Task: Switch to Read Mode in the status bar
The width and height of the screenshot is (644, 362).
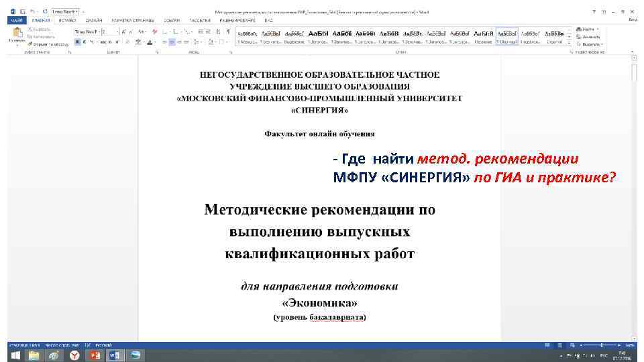Action: click(x=547, y=346)
